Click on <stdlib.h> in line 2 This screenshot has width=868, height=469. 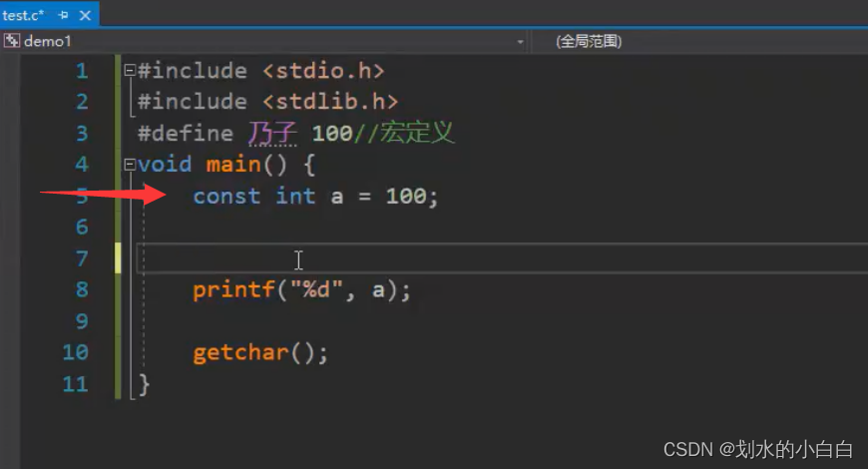pyautogui.click(x=330, y=102)
